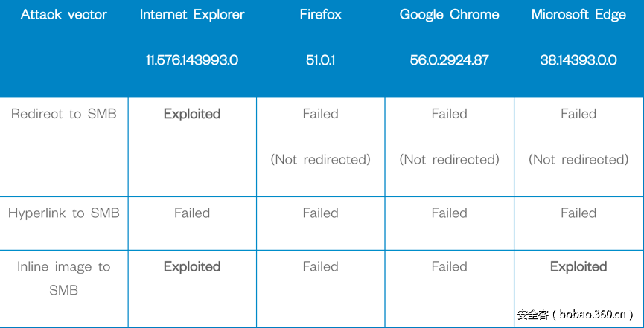Viewport: 644px width, 328px height.
Task: Click Failed in Redirect row under Microsoft Edge
Action: pyautogui.click(x=578, y=114)
